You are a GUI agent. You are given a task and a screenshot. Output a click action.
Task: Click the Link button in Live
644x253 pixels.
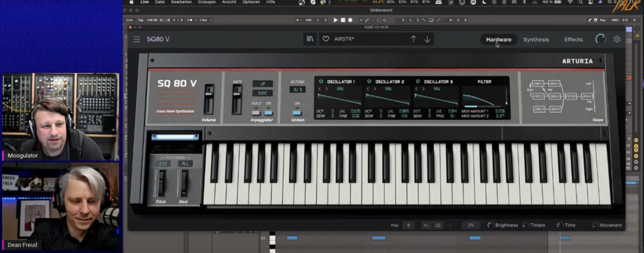[x=129, y=20]
